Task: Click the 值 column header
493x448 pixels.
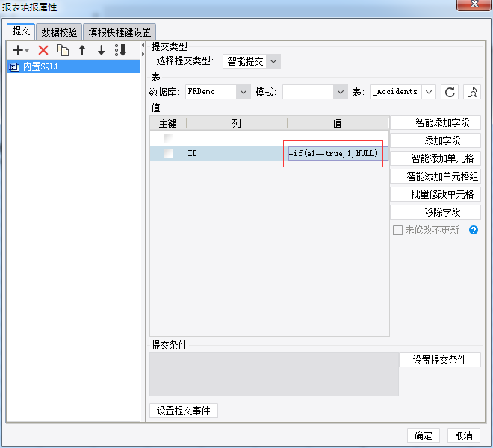Action: pyautogui.click(x=338, y=123)
